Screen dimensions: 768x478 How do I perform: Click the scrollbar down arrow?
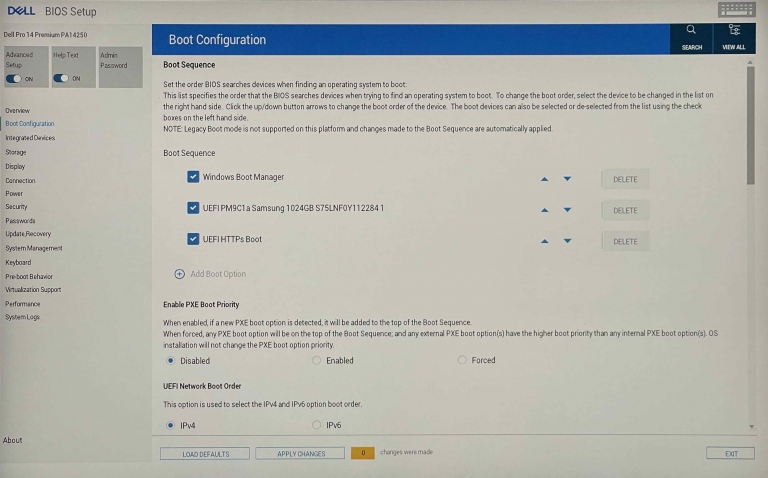pos(752,427)
